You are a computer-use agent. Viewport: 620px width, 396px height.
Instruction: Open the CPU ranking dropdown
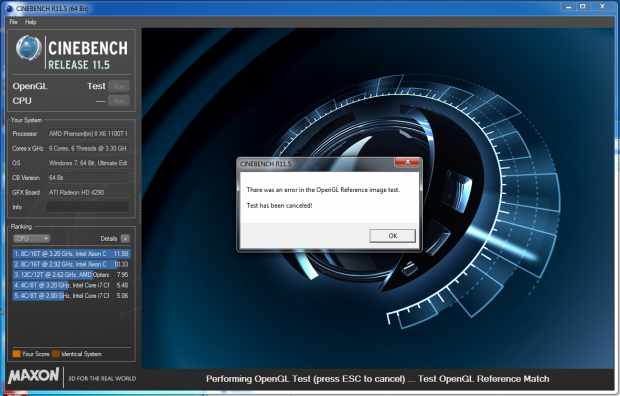[x=32, y=239]
